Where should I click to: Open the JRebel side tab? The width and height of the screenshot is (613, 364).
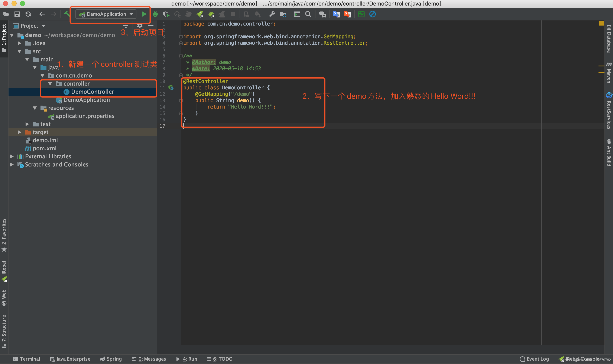pyautogui.click(x=4, y=271)
